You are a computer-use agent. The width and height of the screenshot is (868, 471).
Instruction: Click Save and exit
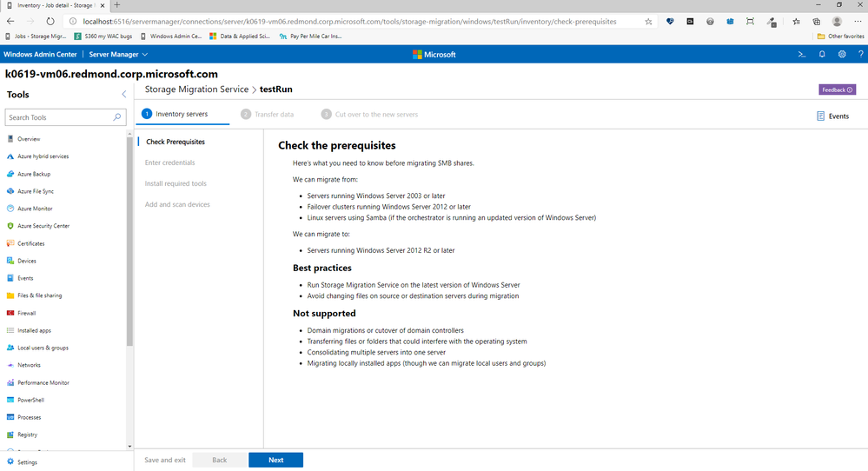click(165, 460)
